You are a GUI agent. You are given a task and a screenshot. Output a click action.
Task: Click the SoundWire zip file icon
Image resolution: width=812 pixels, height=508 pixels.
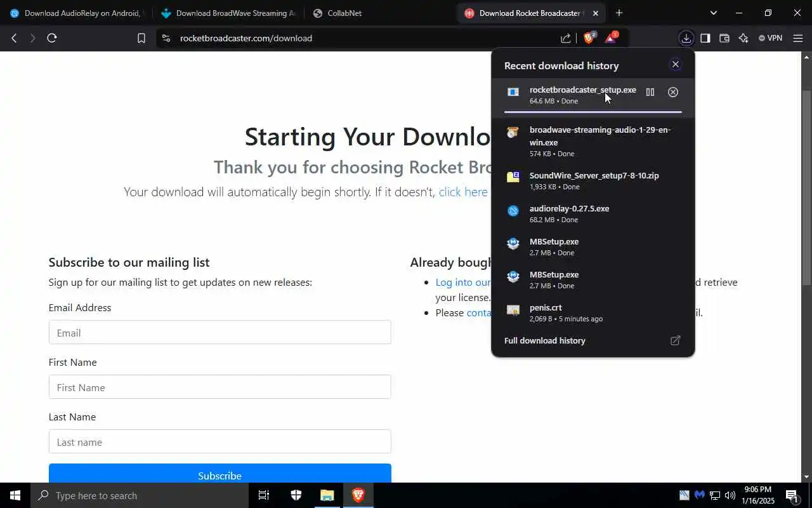(x=513, y=177)
